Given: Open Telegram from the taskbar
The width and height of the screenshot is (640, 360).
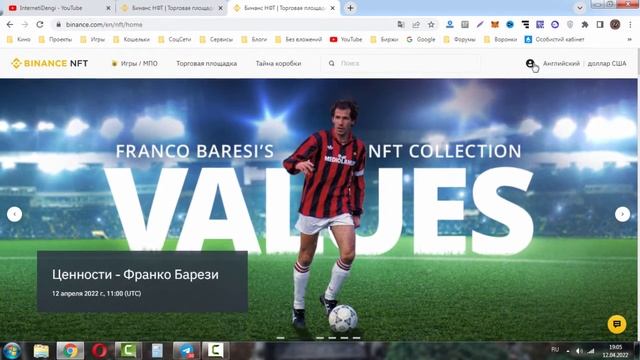Looking at the screenshot, I should [187, 351].
